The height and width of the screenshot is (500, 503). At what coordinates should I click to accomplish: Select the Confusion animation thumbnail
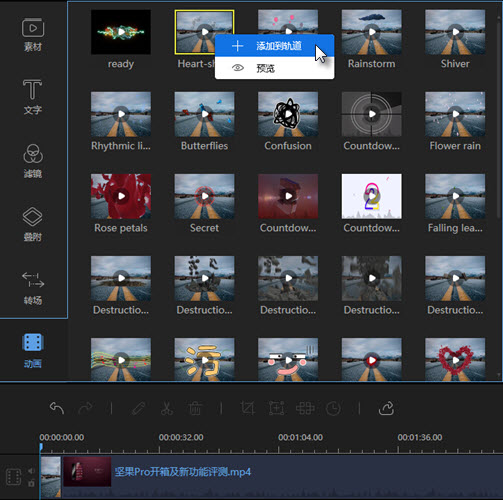click(288, 114)
